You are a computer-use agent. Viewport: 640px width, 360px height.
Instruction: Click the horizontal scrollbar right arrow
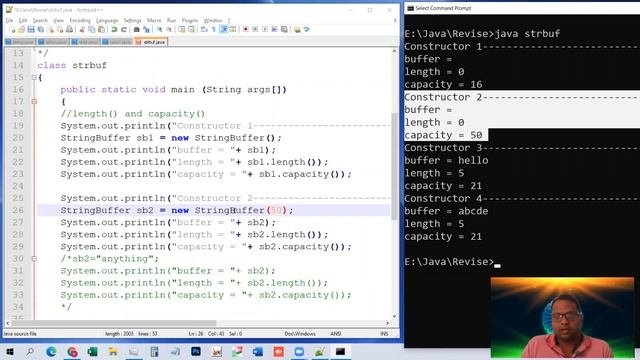point(387,323)
